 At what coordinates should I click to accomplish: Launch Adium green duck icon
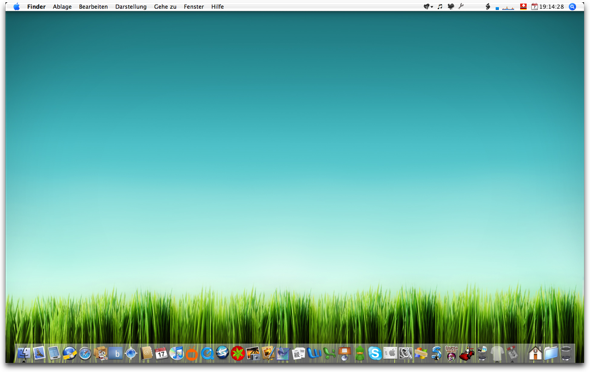(360, 354)
